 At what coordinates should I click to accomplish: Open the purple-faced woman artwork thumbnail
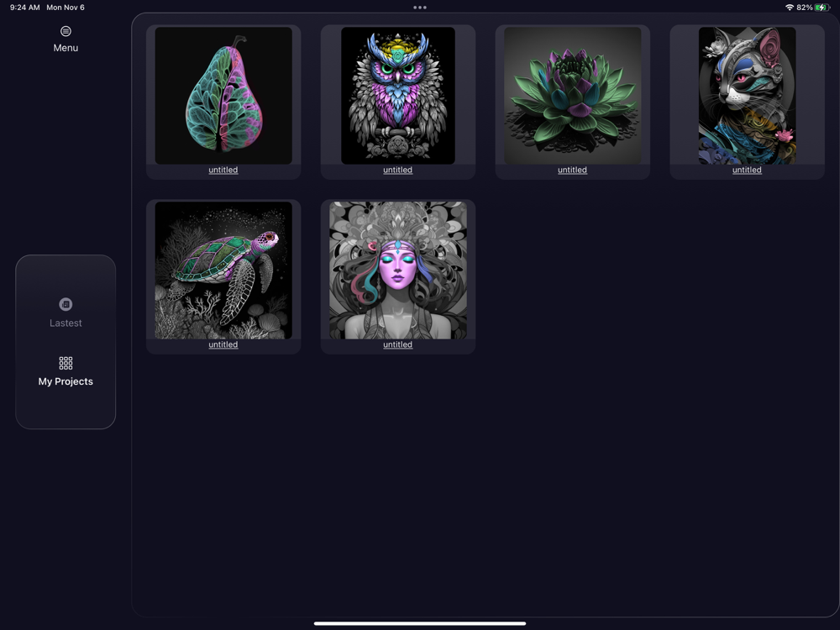pos(398,270)
